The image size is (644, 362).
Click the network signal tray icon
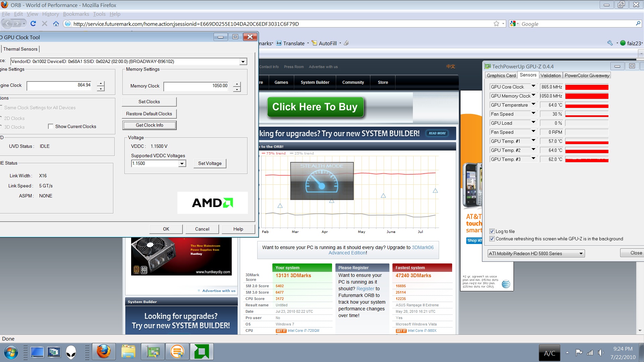click(590, 353)
